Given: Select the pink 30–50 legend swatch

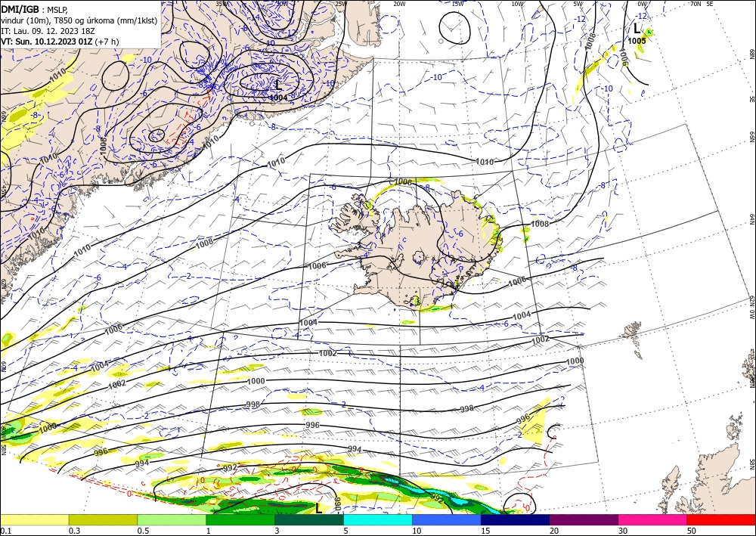Looking at the screenshot, I should (652, 519).
